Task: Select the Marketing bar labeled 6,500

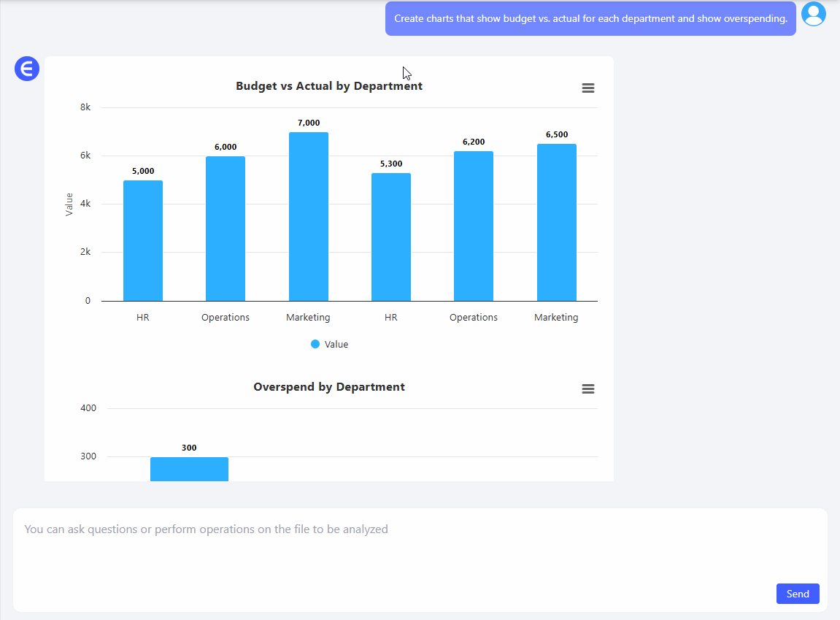Action: pos(556,223)
